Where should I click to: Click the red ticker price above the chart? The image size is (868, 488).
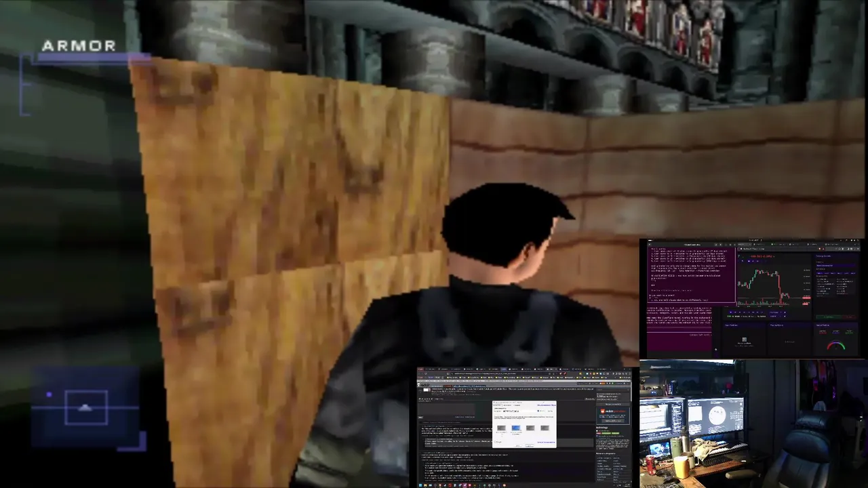coord(762,256)
